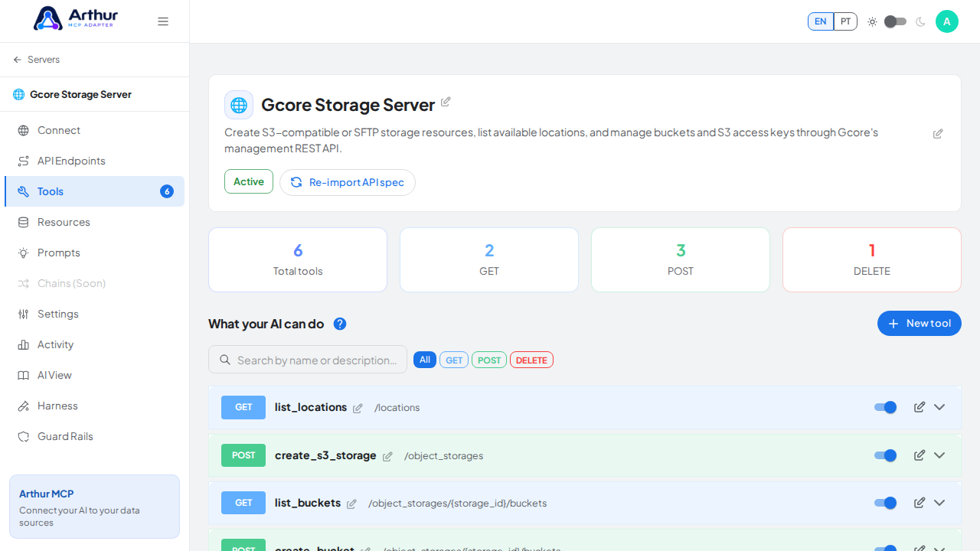
Task: Disable the list_locations tool switch
Action: (x=886, y=407)
